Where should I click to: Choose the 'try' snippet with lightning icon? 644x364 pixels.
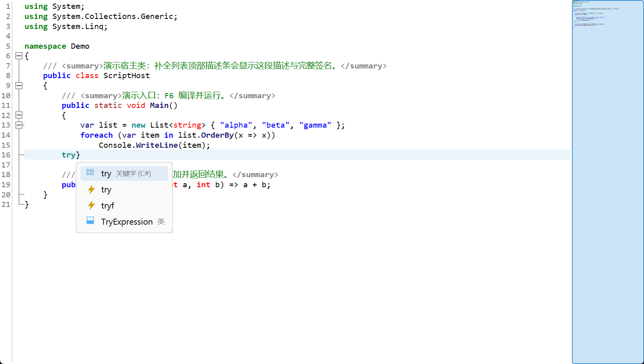coord(124,190)
